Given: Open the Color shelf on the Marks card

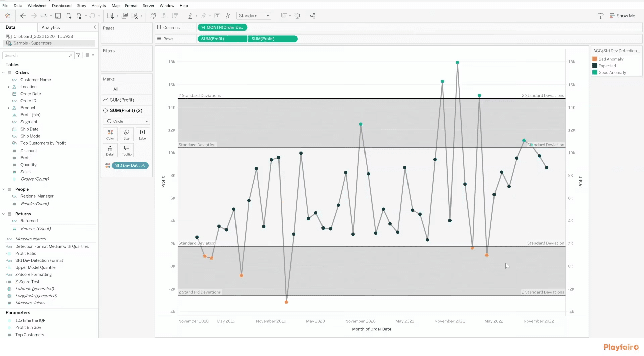Looking at the screenshot, I should 110,134.
